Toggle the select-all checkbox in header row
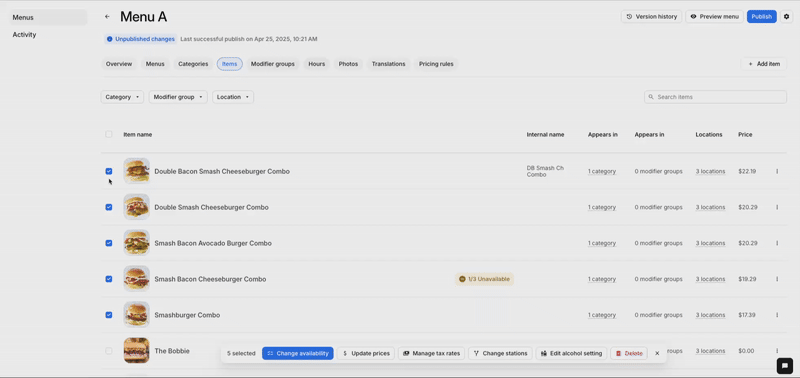 pyautogui.click(x=109, y=134)
